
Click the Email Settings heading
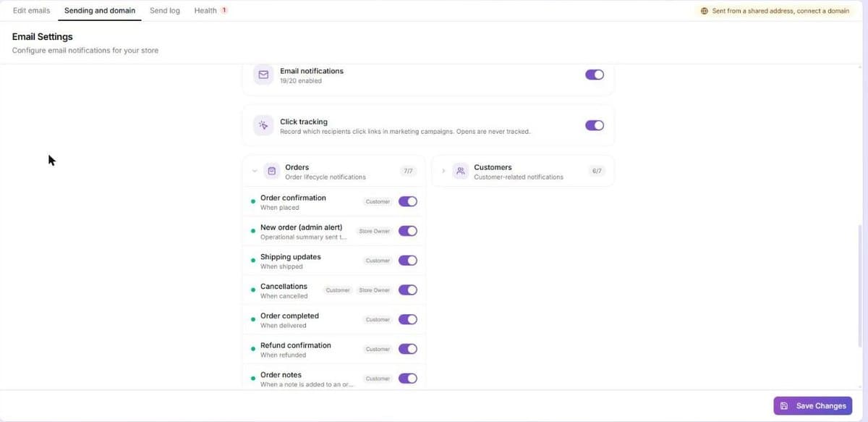tap(43, 37)
